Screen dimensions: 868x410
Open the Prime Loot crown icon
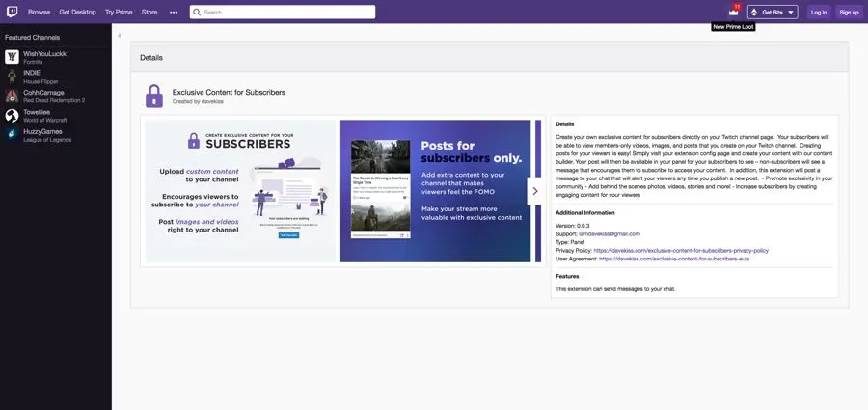[733, 12]
